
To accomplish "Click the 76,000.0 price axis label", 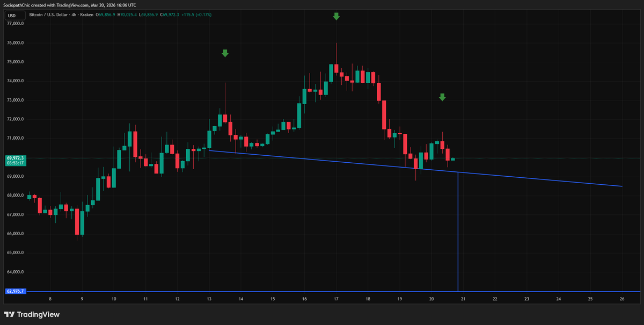I will click(16, 43).
